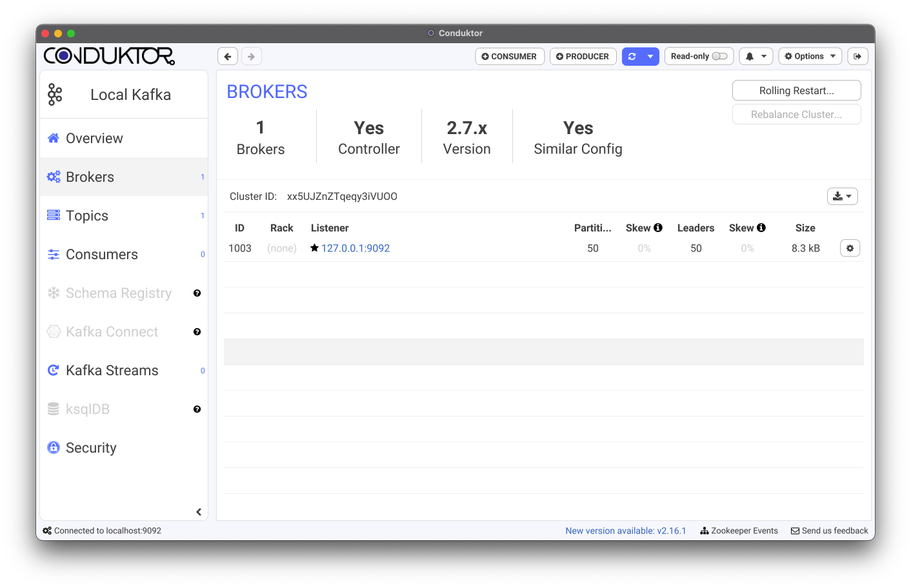Sort by Listener column header
911x588 pixels.
(330, 228)
